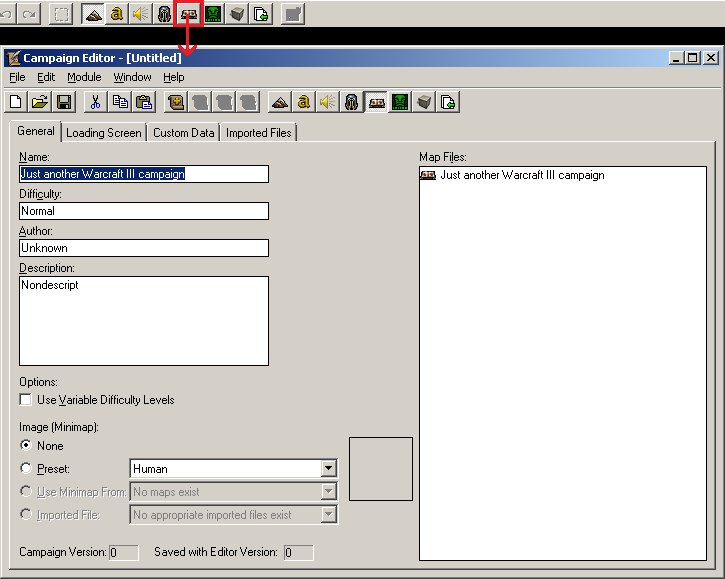Open AI Editor in top World Editor strip

(213, 14)
